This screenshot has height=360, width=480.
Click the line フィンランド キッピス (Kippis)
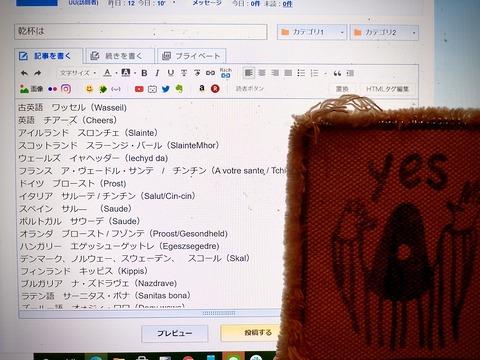click(x=84, y=271)
